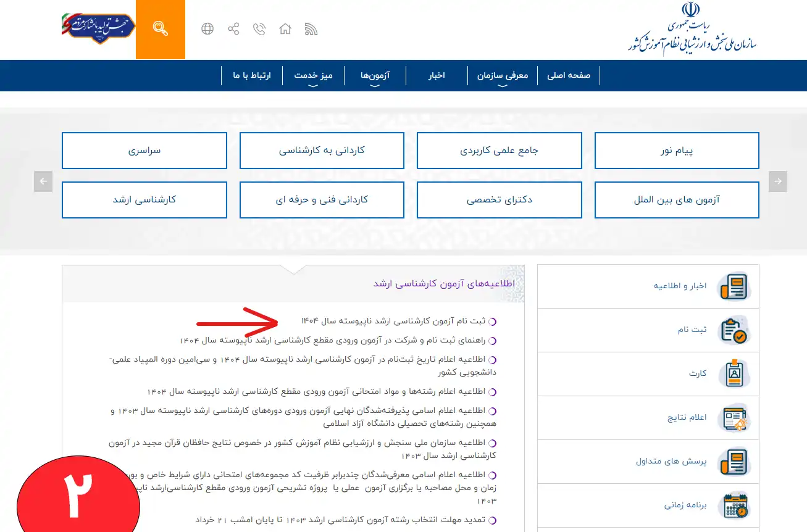Click the اخبار و اطلاعیه newspaper icon

pyautogui.click(x=734, y=286)
